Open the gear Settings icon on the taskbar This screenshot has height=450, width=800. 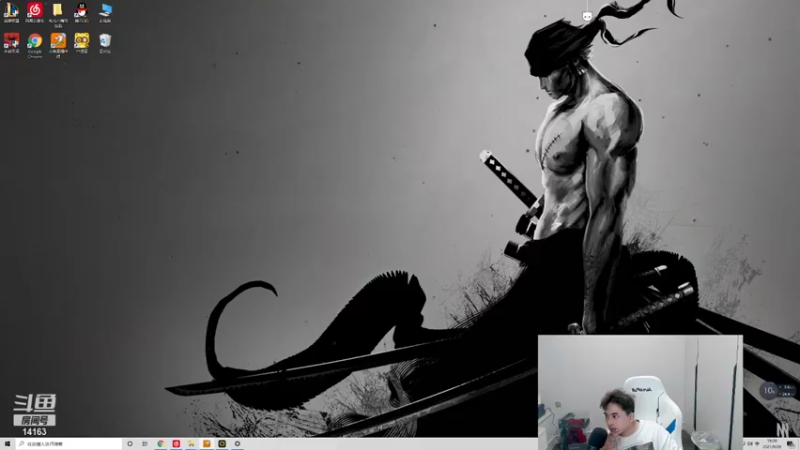click(237, 444)
